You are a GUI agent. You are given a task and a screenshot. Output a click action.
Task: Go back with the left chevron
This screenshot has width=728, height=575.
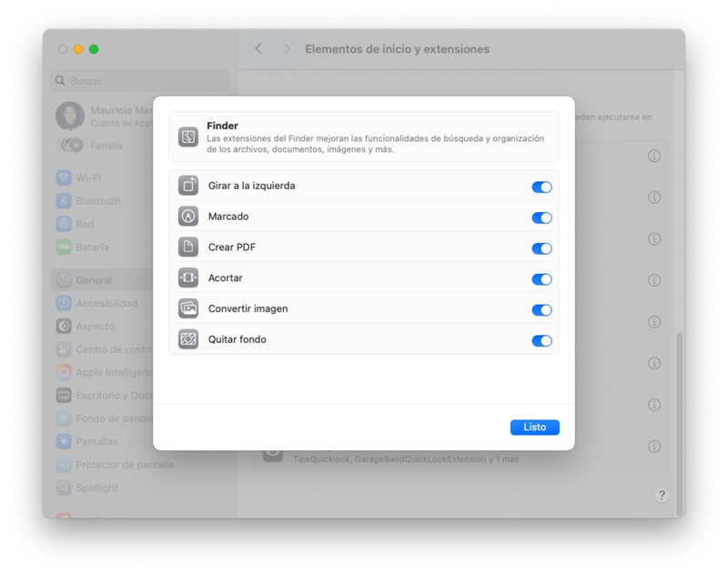coord(258,49)
